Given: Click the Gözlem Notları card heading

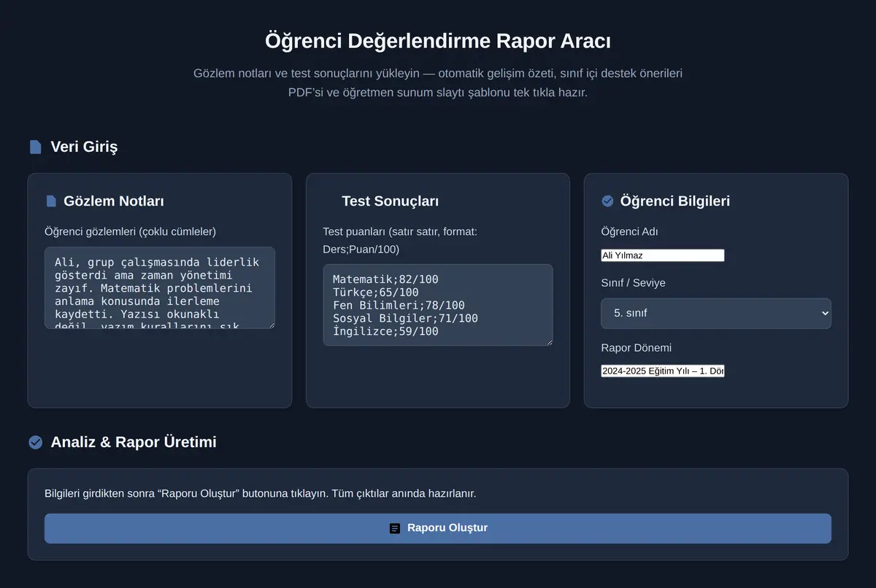Looking at the screenshot, I should point(114,201).
